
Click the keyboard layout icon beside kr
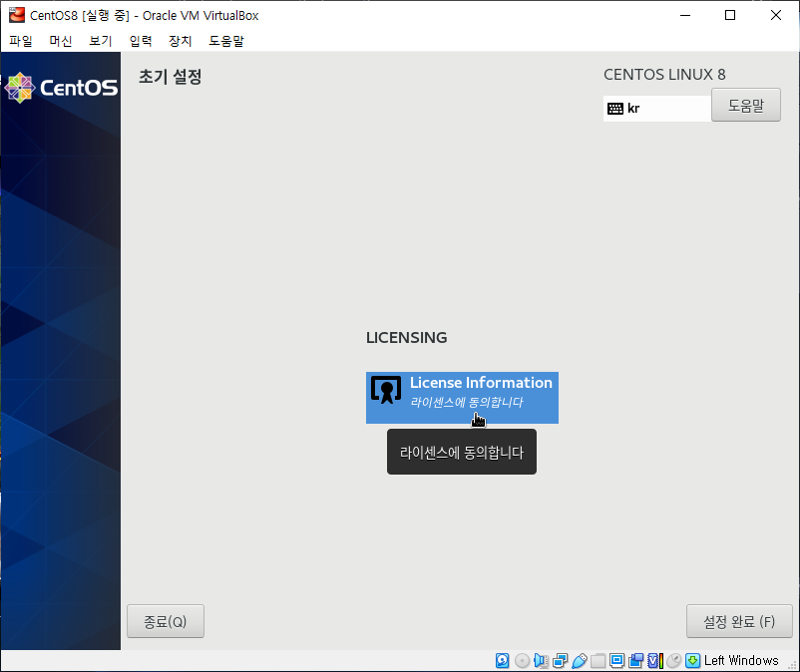click(615, 108)
